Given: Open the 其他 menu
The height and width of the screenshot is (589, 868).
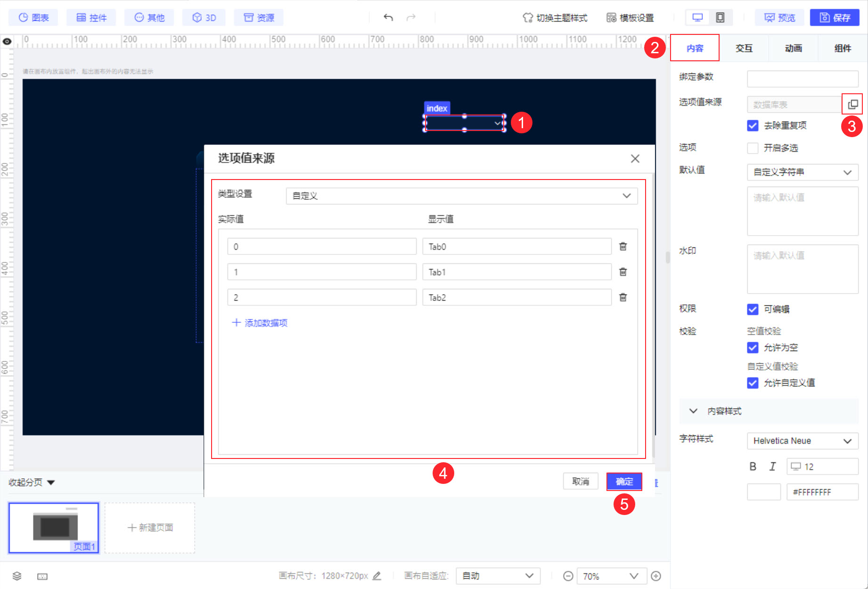Looking at the screenshot, I should pyautogui.click(x=149, y=18).
